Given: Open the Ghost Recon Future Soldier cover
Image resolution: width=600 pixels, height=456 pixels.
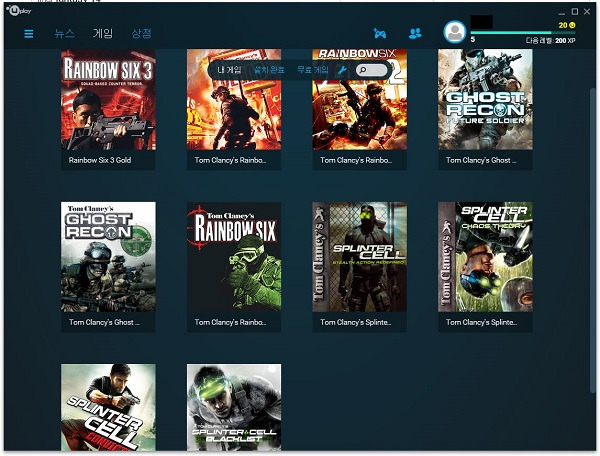Looking at the screenshot, I should point(485,99).
